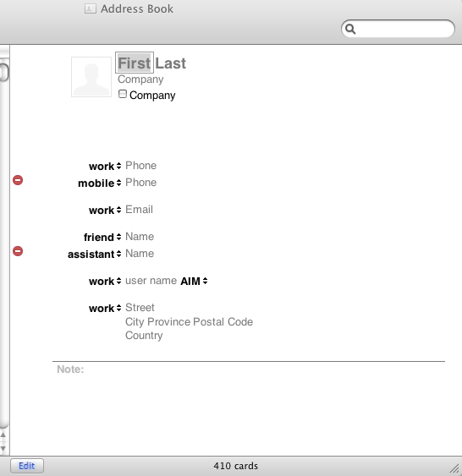The height and width of the screenshot is (476, 462).
Task: Click the First name field
Action: click(x=135, y=63)
